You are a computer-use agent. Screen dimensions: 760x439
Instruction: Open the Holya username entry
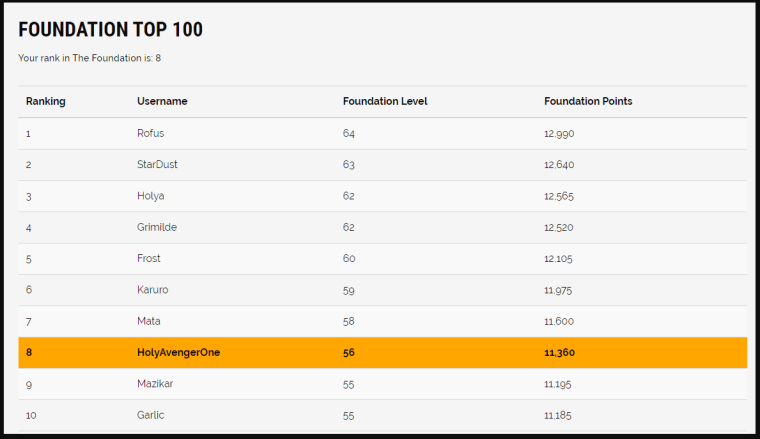[x=150, y=196]
